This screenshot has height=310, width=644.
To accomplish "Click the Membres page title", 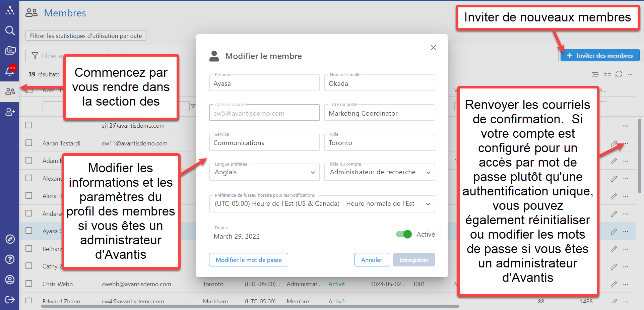I will pos(65,13).
